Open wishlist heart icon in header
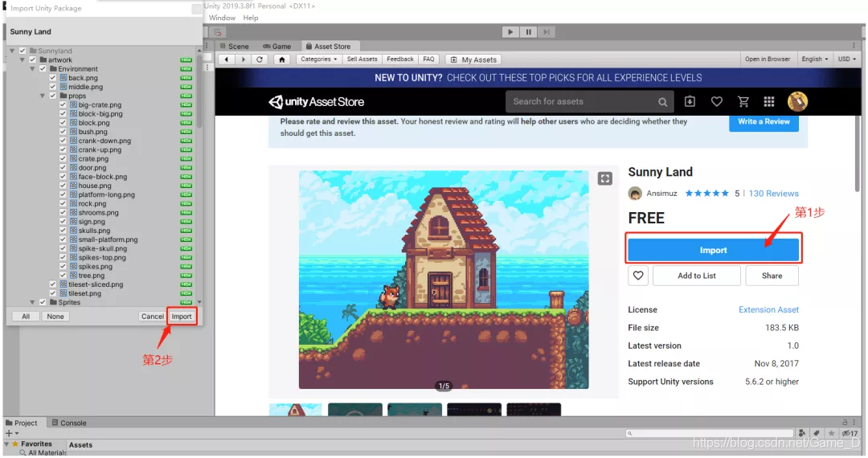This screenshot has height=458, width=868. [716, 101]
